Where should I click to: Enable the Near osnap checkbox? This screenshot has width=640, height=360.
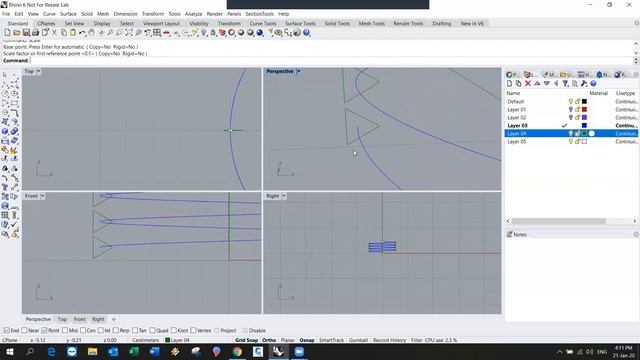coord(24,330)
